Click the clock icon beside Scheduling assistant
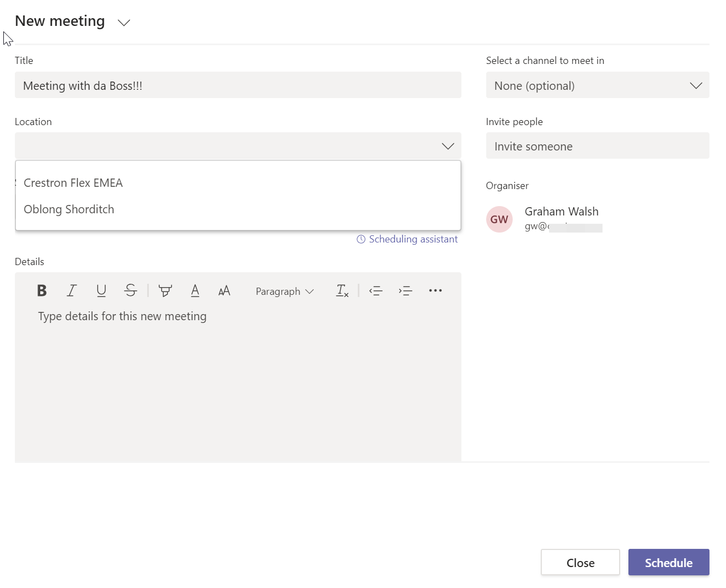Screen dimensions: 726x588 tap(361, 239)
